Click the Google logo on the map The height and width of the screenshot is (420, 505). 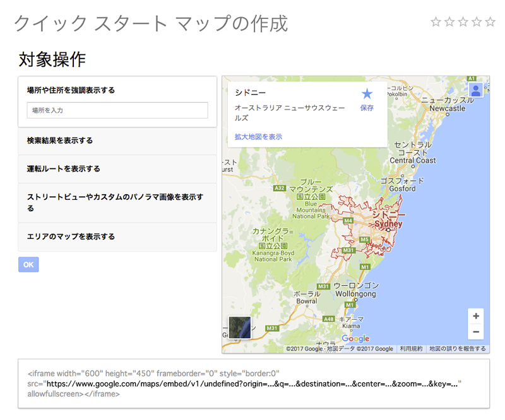pos(355,339)
